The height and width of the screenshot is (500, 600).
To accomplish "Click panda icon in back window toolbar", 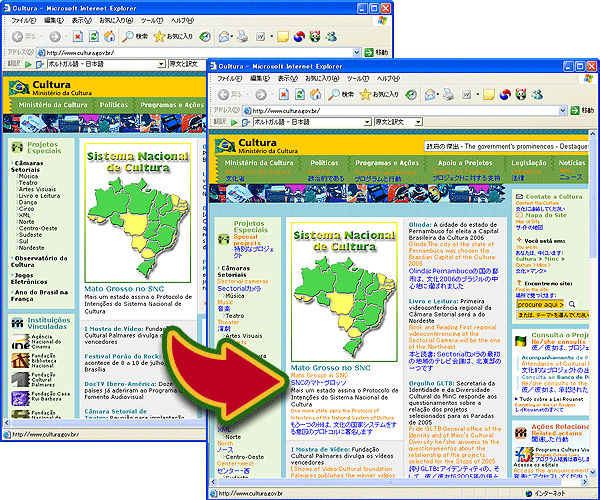I will [x=315, y=36].
